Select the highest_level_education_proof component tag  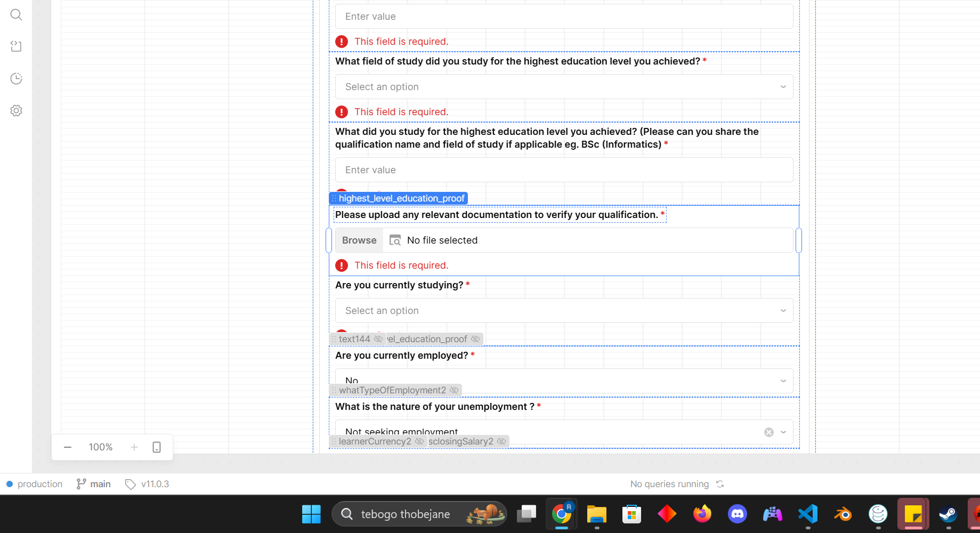coord(399,198)
